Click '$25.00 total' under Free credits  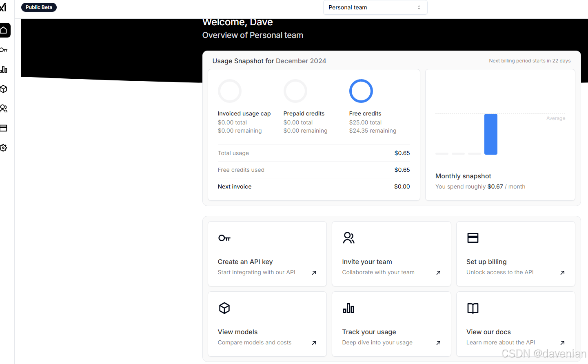pos(365,122)
